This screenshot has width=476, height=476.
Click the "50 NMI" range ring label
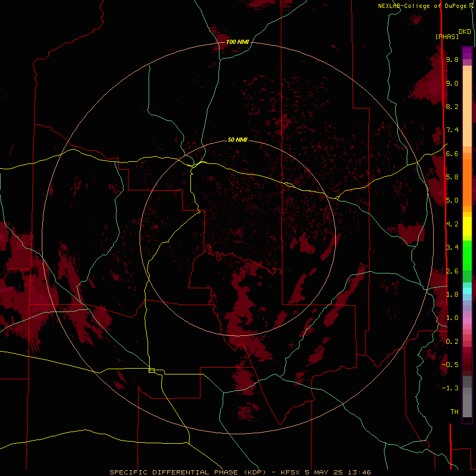pos(237,140)
